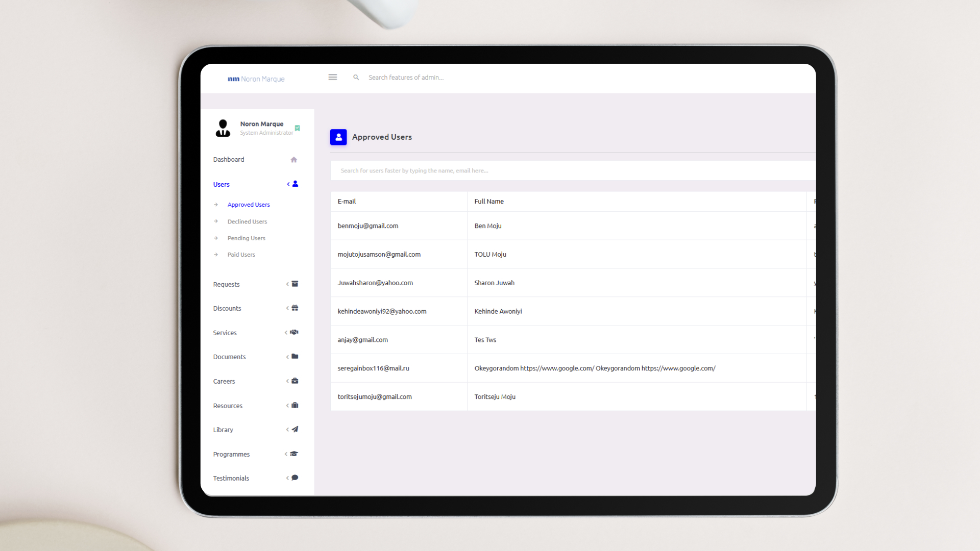Click the Testimonials speech bubble icon

point(295,478)
